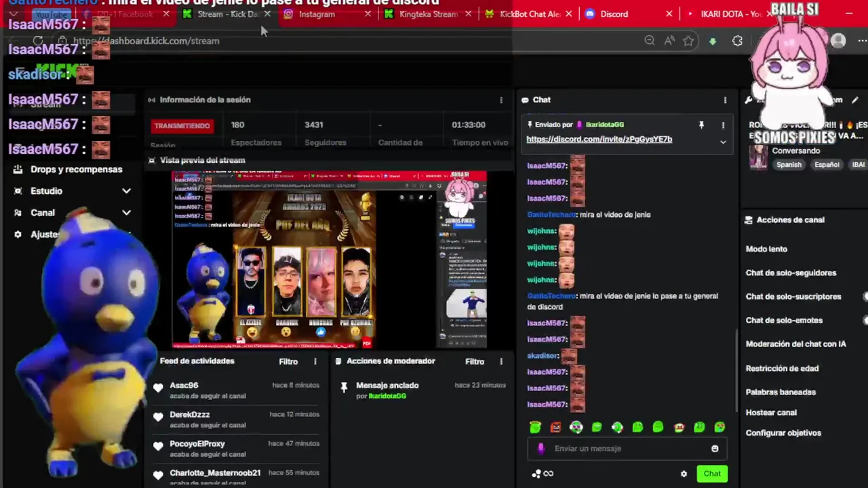Open Restricción de edad setting
The height and width of the screenshot is (488, 868).
click(782, 368)
